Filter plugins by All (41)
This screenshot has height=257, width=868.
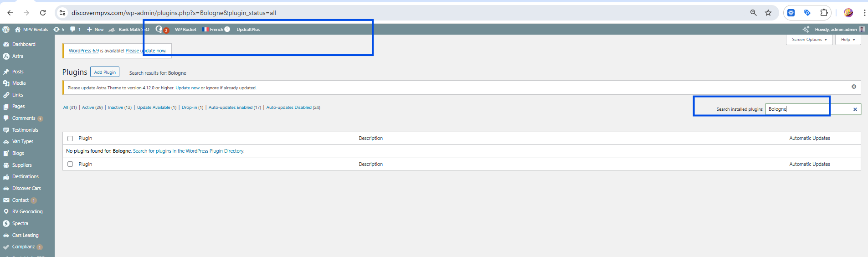70,108
